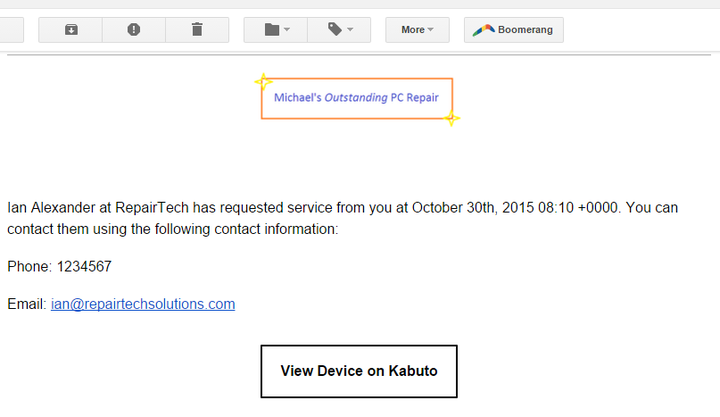This screenshot has width=720, height=417.
Task: Report email as spam
Action: click(134, 30)
